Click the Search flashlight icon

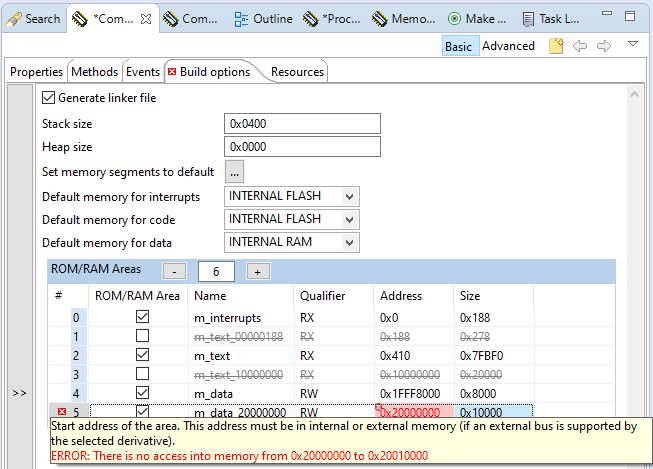14,19
